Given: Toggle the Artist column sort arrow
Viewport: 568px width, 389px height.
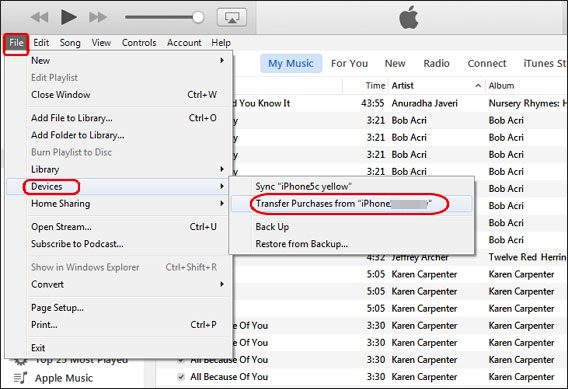Looking at the screenshot, I should click(x=478, y=86).
